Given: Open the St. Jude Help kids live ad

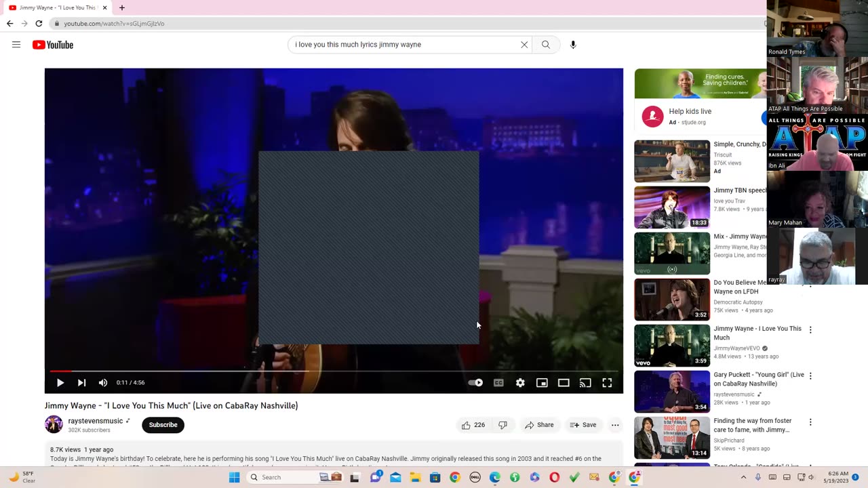Looking at the screenshot, I should 701,100.
